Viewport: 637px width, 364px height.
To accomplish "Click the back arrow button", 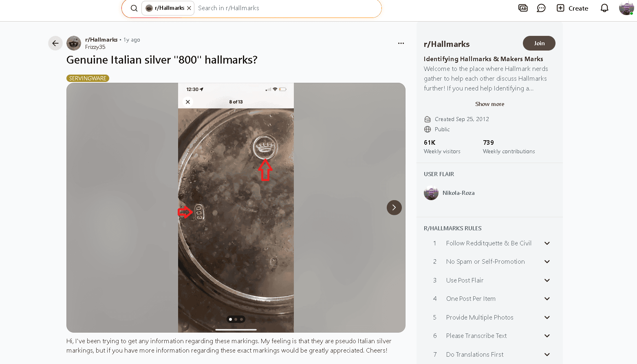I will pyautogui.click(x=55, y=43).
